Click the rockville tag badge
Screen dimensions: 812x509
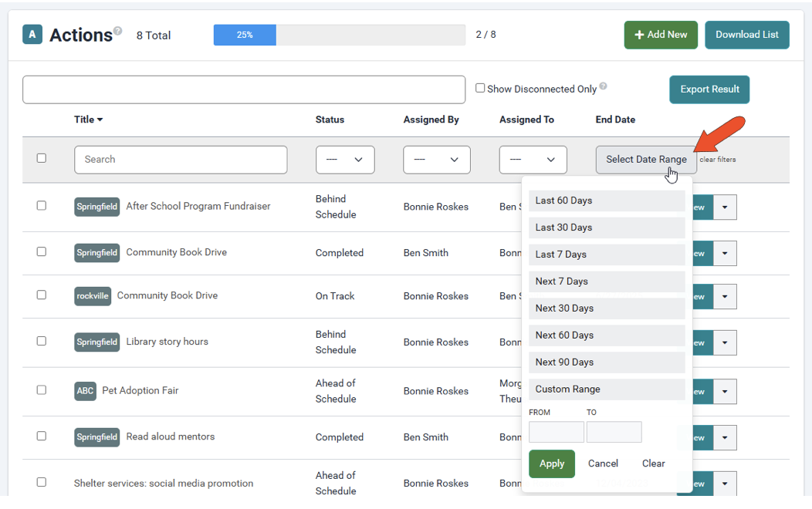(93, 296)
